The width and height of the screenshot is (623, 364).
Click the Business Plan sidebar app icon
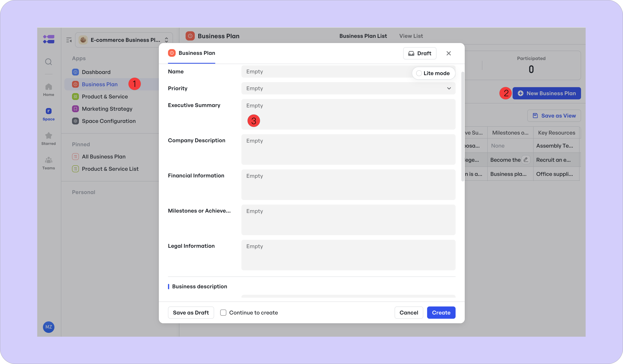[75, 84]
